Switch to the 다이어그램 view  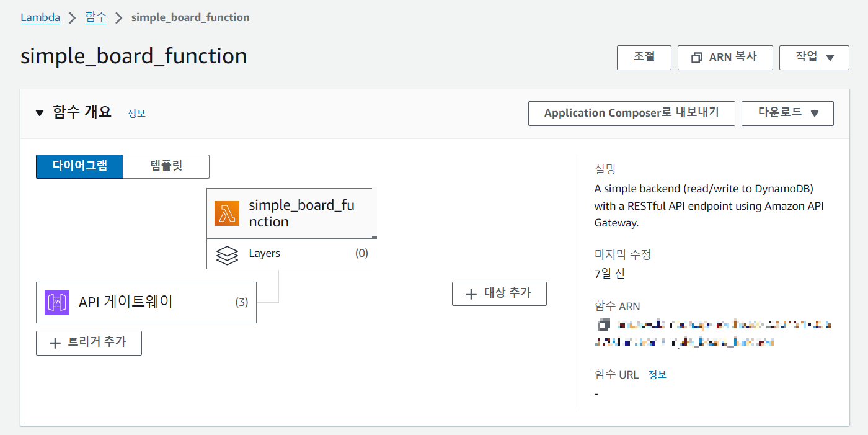[x=79, y=166]
